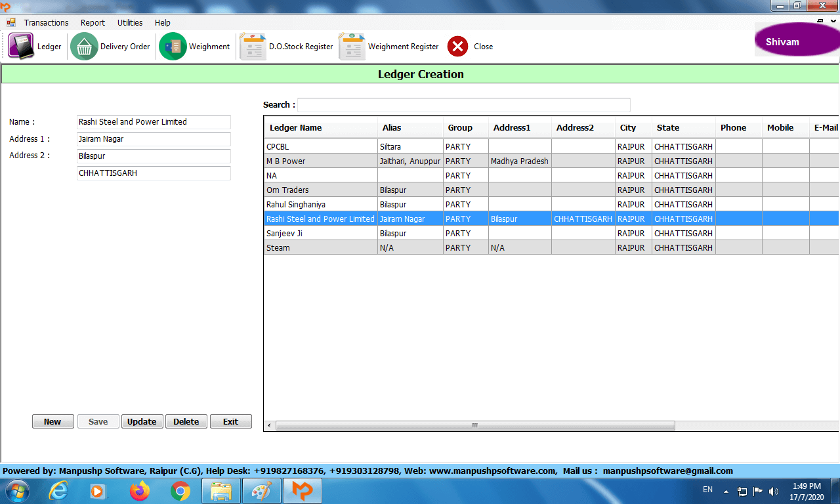Click the red Close icon
The height and width of the screenshot is (504, 840).
[x=458, y=47]
